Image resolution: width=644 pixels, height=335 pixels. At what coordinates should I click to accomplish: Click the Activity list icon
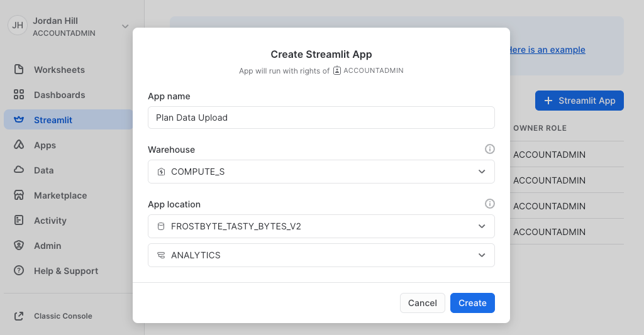click(19, 221)
